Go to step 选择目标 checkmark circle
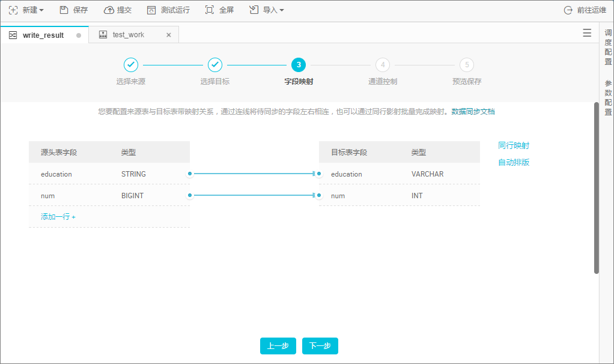Viewport: 614px width, 364px height. 215,65
